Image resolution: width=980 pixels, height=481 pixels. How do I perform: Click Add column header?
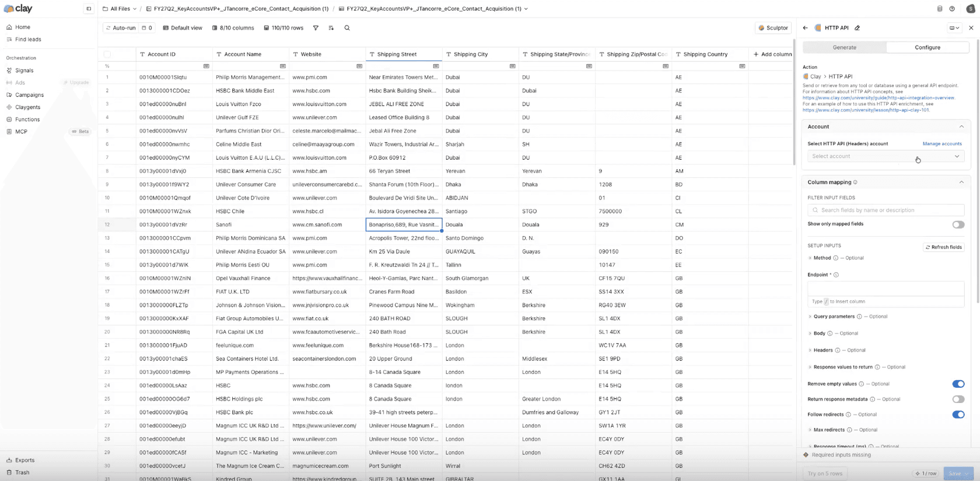772,54
